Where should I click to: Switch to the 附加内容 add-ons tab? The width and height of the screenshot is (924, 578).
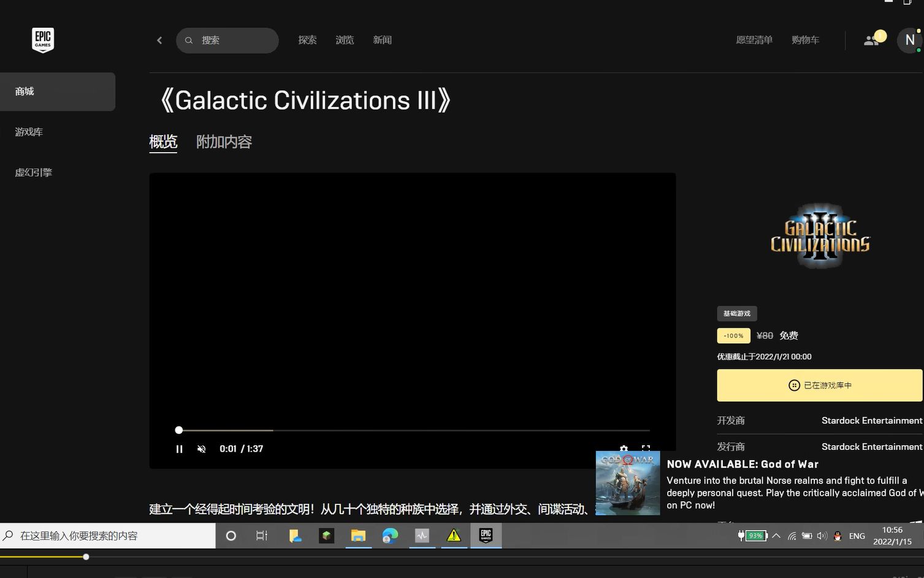pos(224,142)
